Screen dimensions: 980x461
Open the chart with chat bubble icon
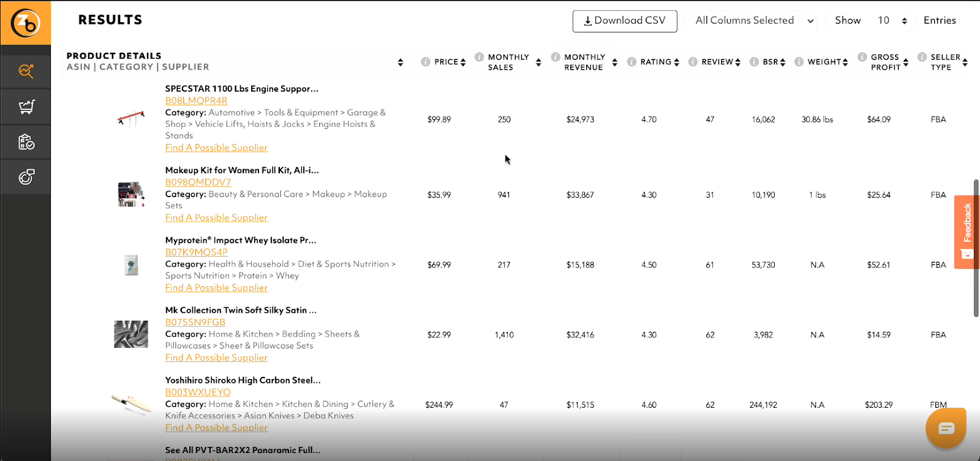(x=26, y=178)
